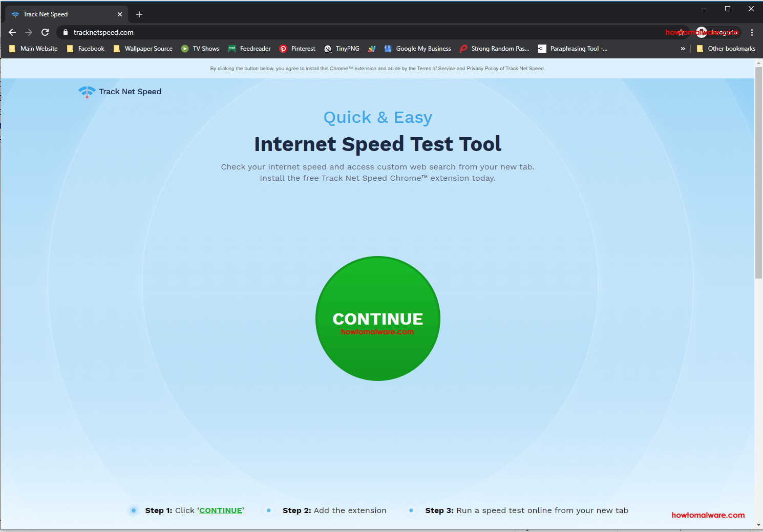
Task: Click the Step 1 bullet dot
Action: (134, 510)
